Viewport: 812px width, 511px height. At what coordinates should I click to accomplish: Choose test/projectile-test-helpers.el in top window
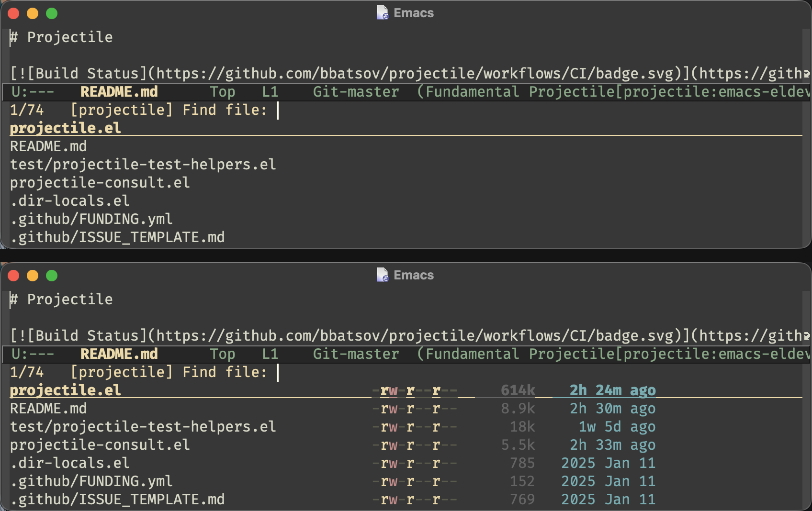(143, 164)
